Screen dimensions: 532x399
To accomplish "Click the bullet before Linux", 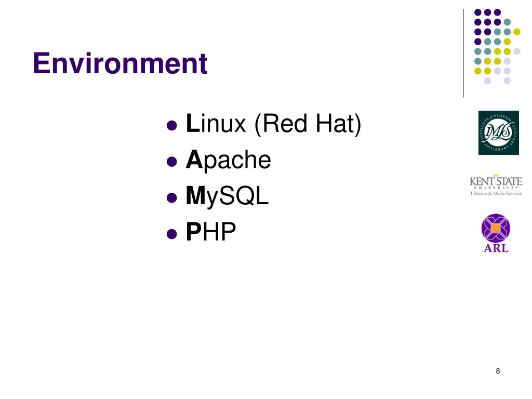I will (172, 126).
